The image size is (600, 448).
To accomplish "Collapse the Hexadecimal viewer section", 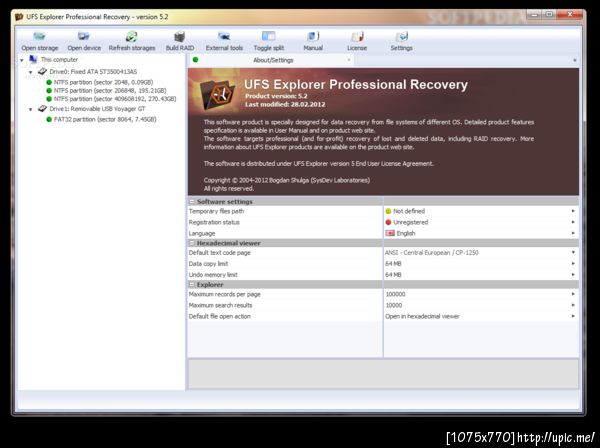I will point(192,243).
